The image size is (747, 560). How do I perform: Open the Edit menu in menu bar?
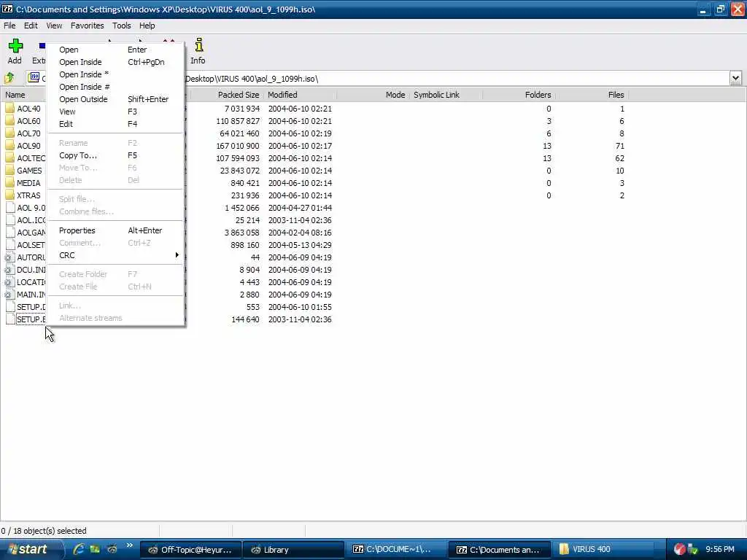coord(31,26)
